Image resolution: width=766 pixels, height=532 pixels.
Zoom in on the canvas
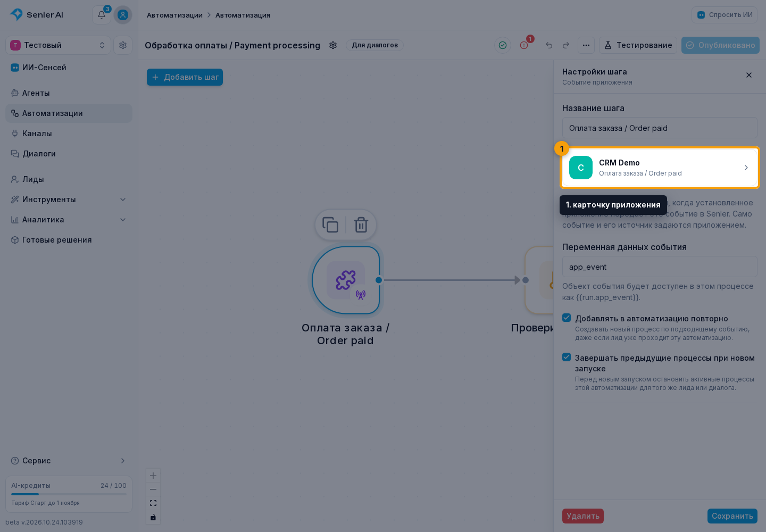153,476
